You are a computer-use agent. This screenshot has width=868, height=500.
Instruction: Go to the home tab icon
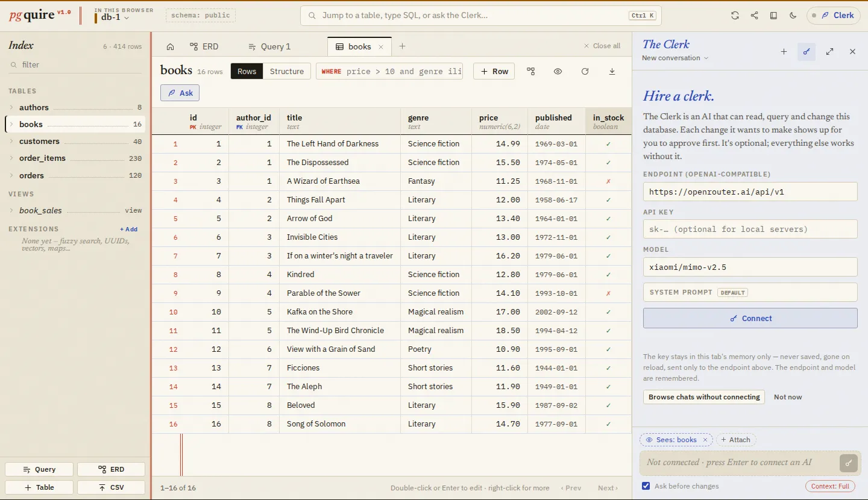[x=170, y=46]
